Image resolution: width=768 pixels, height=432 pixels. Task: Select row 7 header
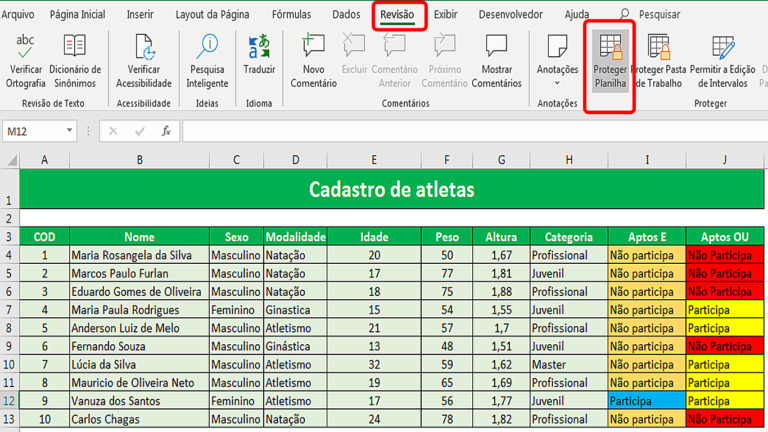[x=9, y=310]
